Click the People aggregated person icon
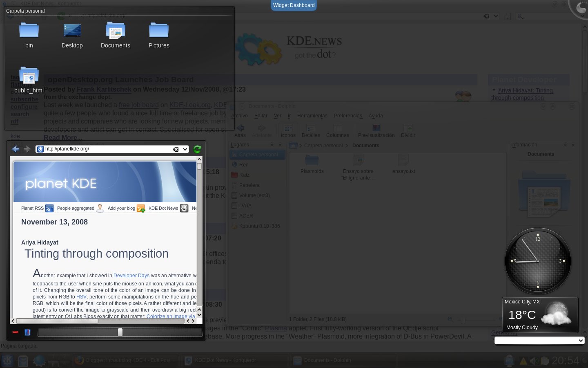The width and height of the screenshot is (588, 368). 100,208
